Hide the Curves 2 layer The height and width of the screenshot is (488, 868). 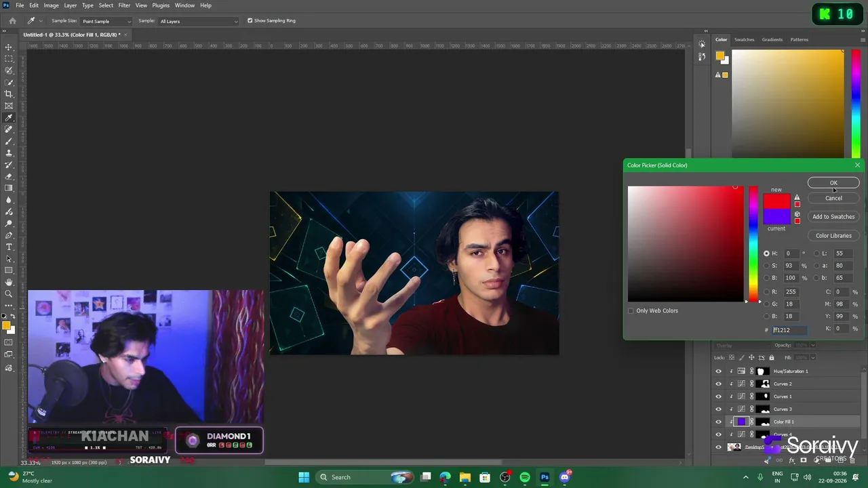coord(718,384)
